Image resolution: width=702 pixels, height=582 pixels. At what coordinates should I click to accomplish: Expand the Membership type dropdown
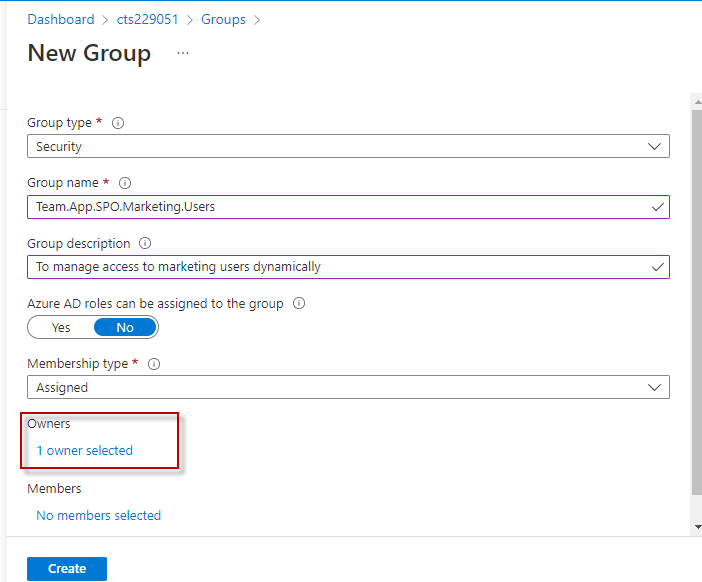coord(348,387)
